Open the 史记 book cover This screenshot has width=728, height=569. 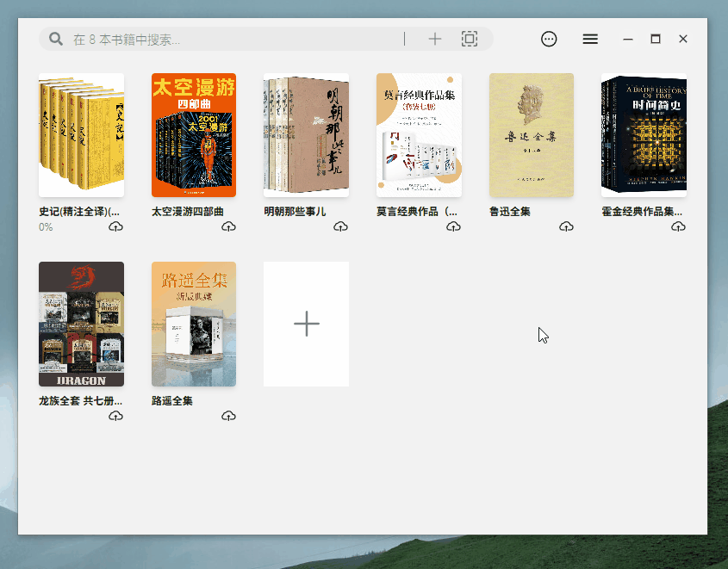click(x=81, y=135)
